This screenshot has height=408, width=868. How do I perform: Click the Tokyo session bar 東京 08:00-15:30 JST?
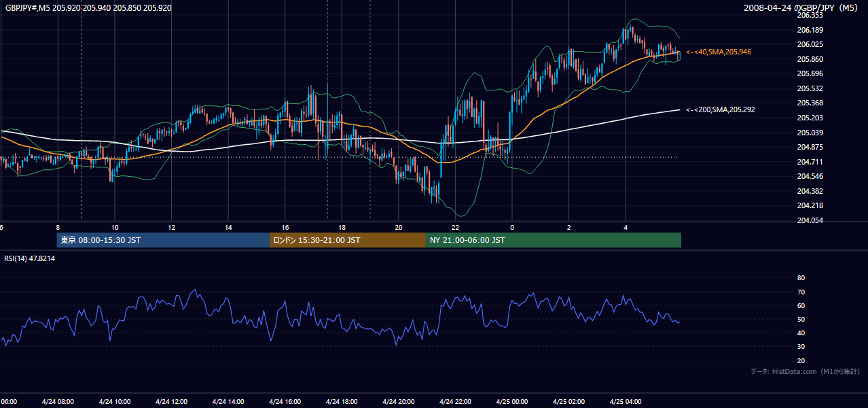(163, 240)
